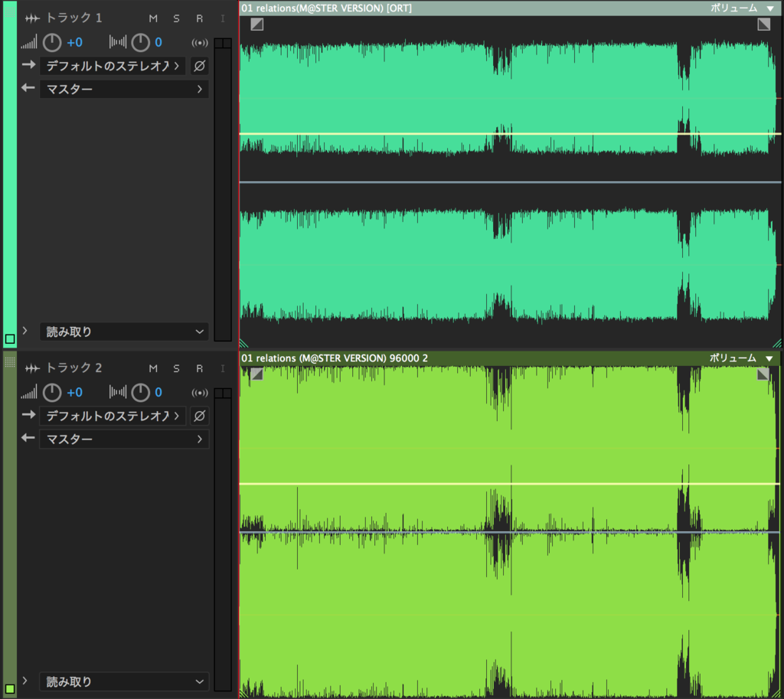Click yellow volume envelope line on Track 2 clip
The image size is (784, 699).
pos(510,484)
